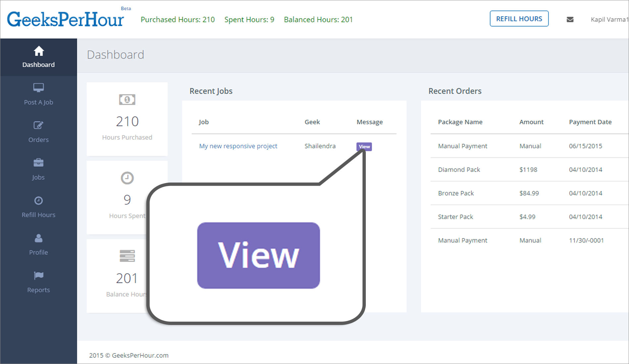Click the Recent Jobs heading
The image size is (629, 364).
211,91
